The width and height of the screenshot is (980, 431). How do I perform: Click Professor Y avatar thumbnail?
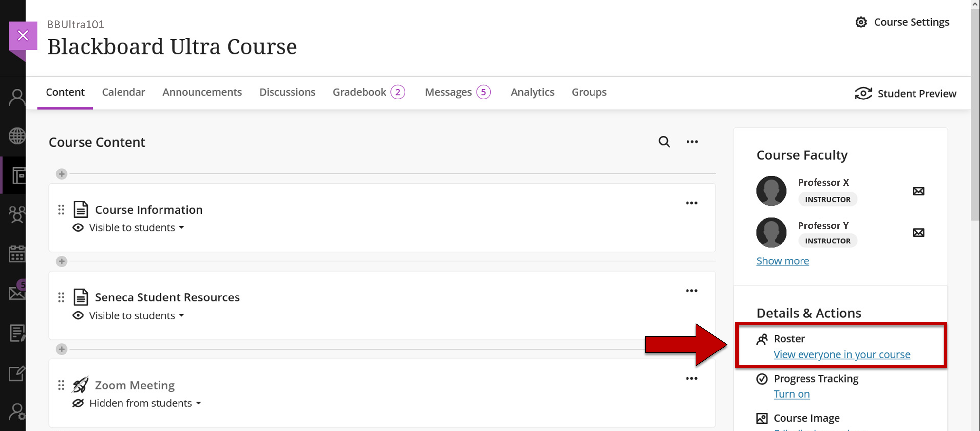pos(771,233)
